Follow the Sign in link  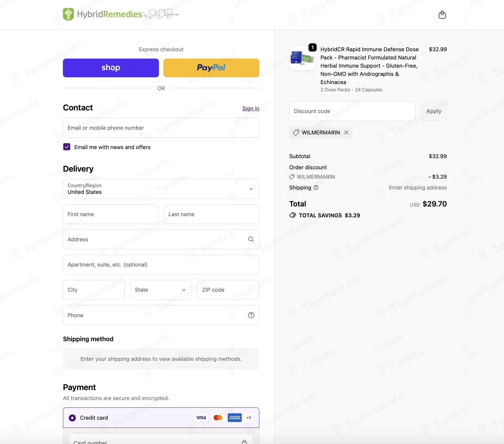coord(251,109)
